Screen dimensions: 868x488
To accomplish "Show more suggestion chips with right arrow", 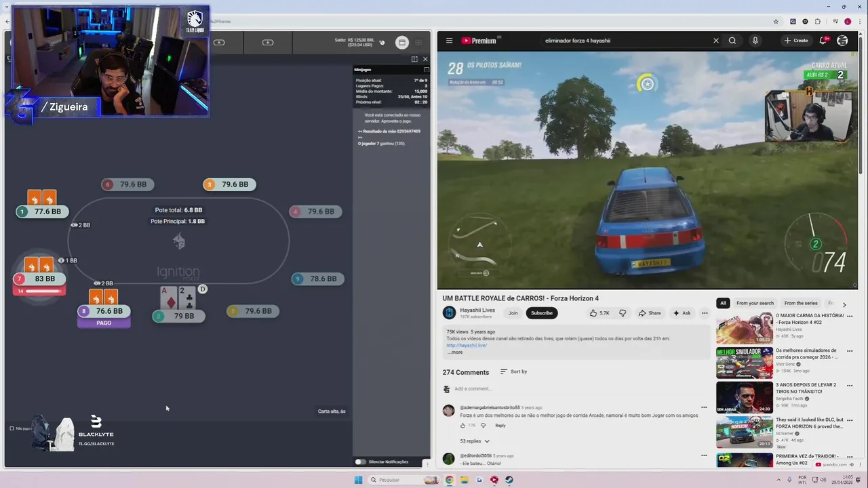I will coord(844,304).
